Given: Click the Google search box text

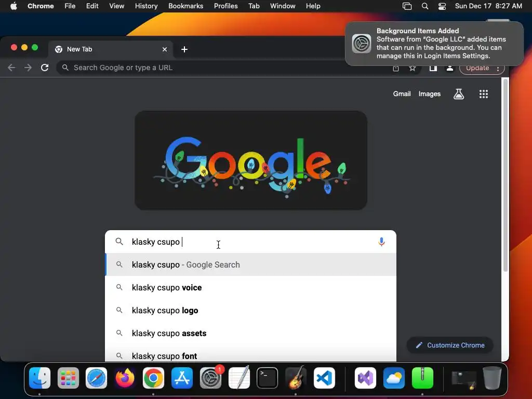Looking at the screenshot, I should [156, 242].
